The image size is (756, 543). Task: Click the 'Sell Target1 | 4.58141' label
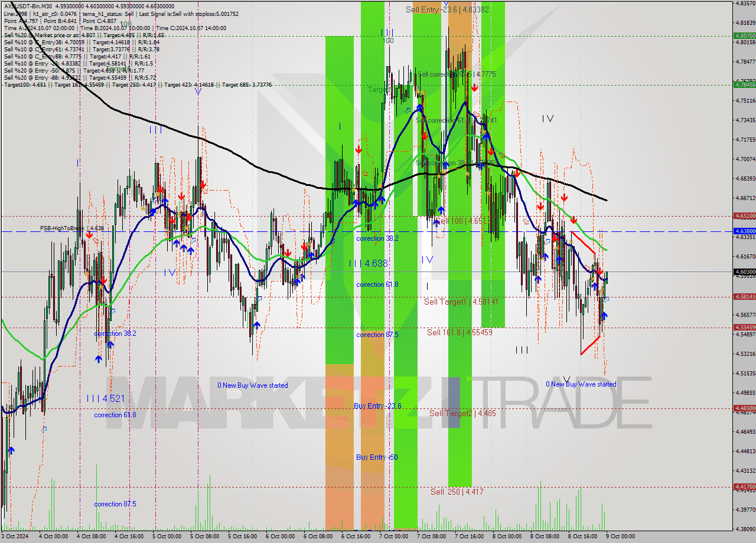click(x=461, y=302)
